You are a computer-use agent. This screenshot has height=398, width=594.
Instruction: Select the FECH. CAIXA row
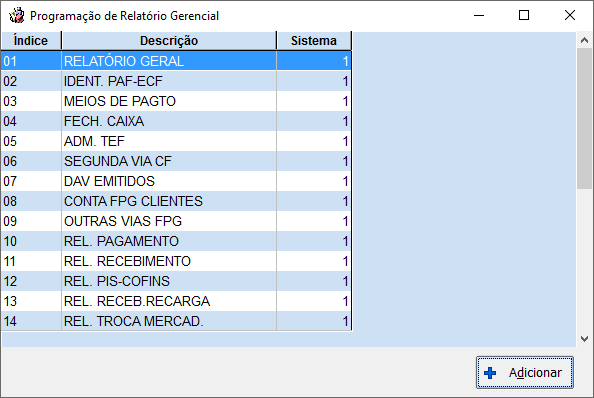(176, 121)
